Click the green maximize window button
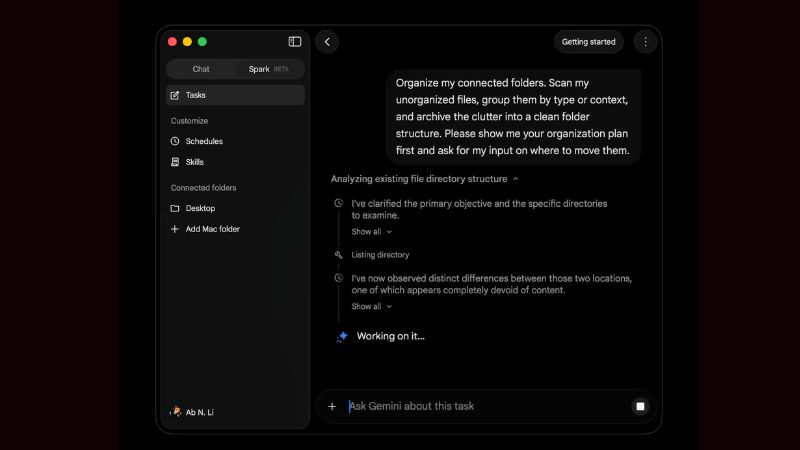800x450 pixels. [203, 42]
